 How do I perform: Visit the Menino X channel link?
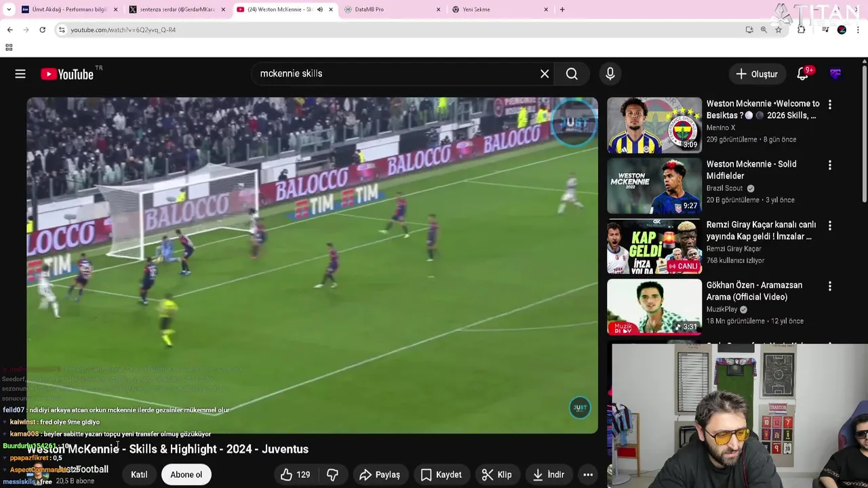click(x=721, y=127)
